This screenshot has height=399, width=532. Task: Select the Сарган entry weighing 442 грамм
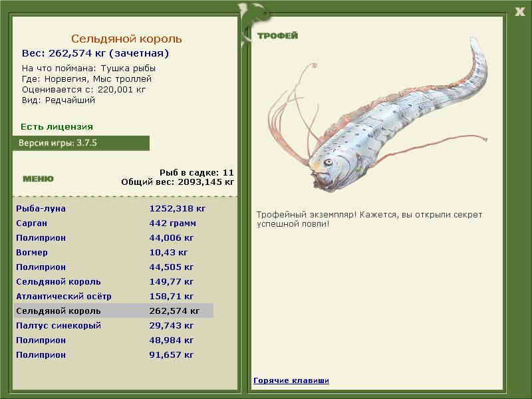tap(31, 223)
